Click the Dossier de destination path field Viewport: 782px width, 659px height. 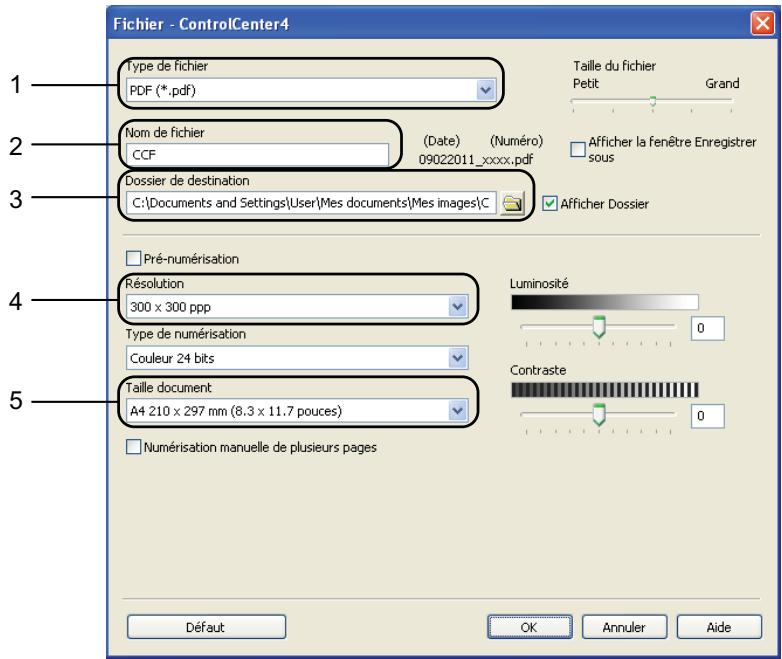tap(311, 203)
